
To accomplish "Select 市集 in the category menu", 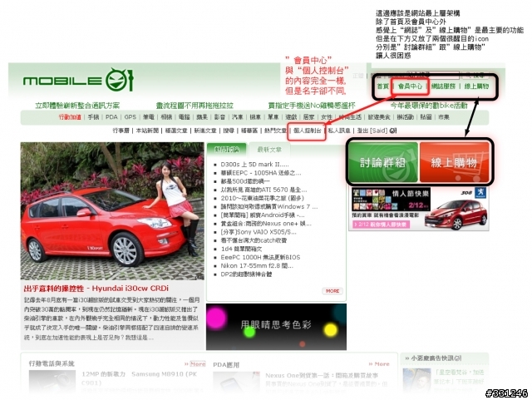I will pyautogui.click(x=443, y=117).
